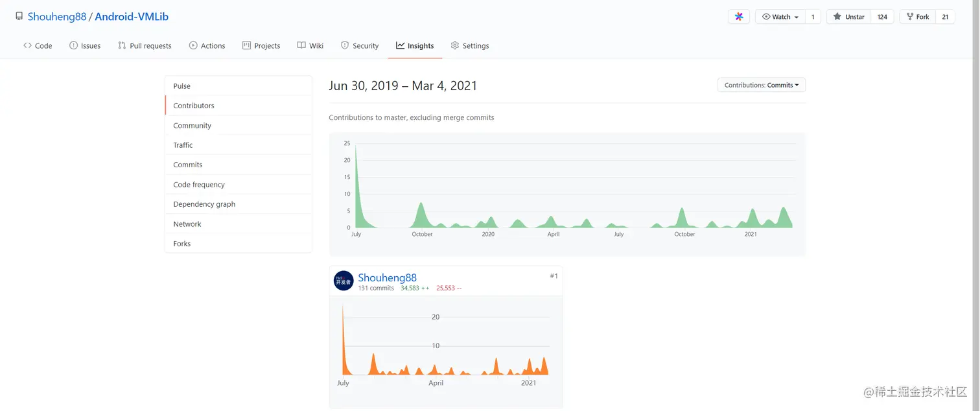Click the Unstar star icon
The width and height of the screenshot is (980, 411).
pos(837,17)
